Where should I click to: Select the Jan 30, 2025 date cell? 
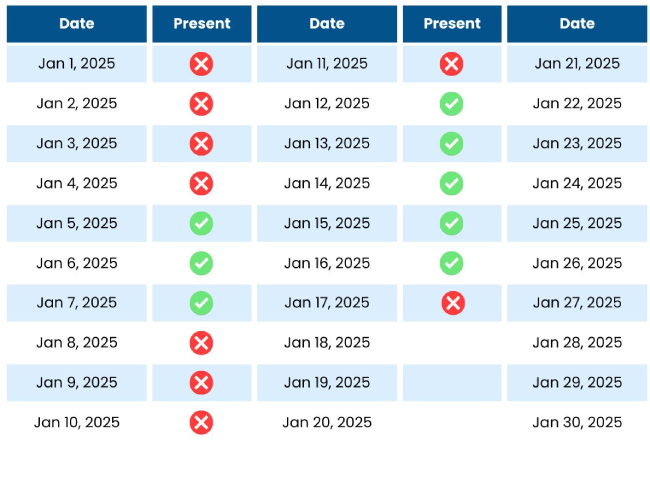pyautogui.click(x=577, y=422)
